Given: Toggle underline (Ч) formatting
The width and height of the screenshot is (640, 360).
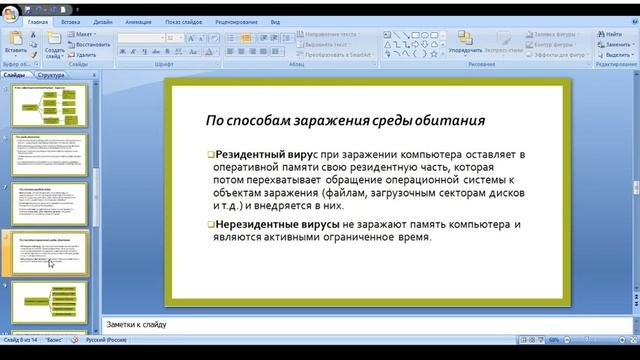Looking at the screenshot, I should [x=144, y=52].
